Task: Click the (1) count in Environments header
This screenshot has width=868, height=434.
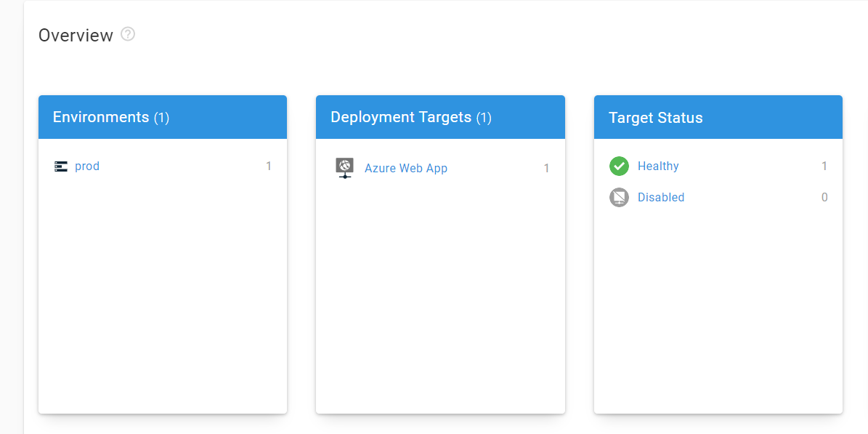Action: pos(161,118)
